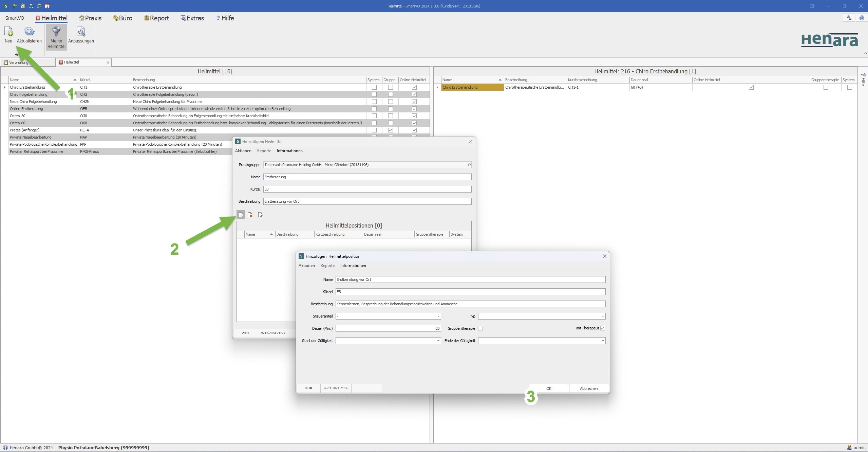Click the Dauer (Min.) input field
Screen dimensions: 868x452
388,328
